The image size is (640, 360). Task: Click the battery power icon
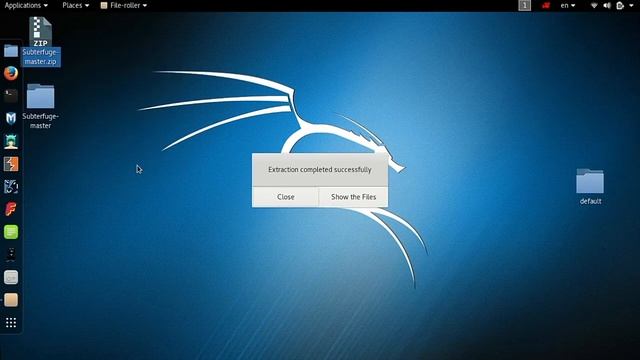pyautogui.click(x=620, y=5)
